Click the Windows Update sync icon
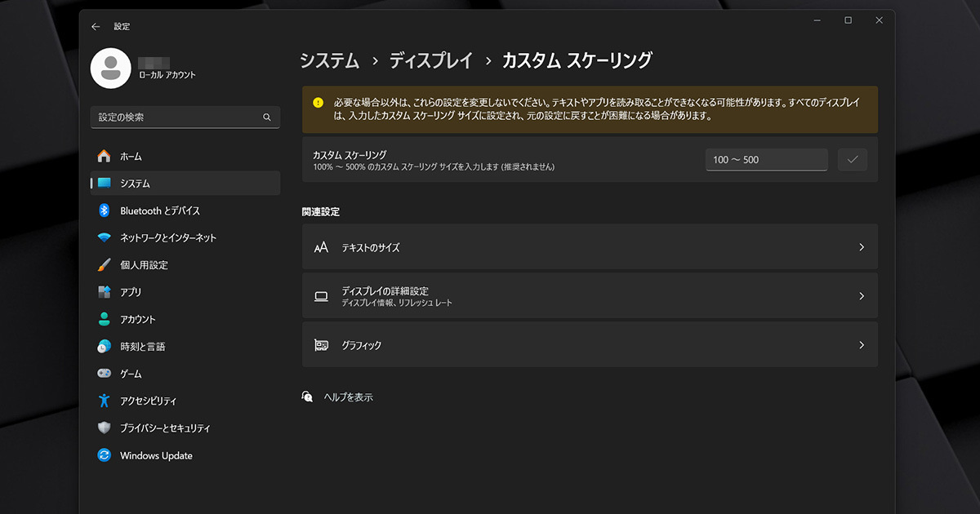The width and height of the screenshot is (980, 514). tap(104, 455)
